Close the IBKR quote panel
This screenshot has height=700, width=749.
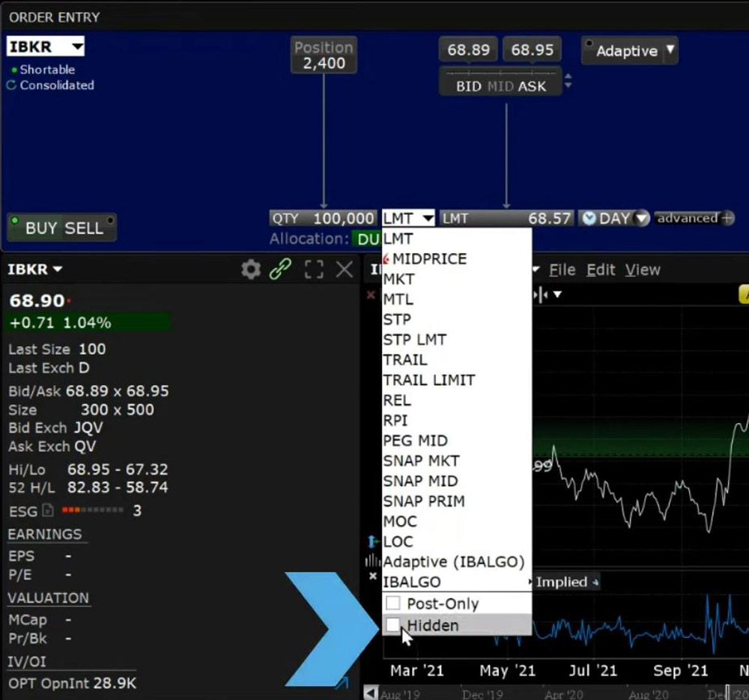click(x=344, y=270)
